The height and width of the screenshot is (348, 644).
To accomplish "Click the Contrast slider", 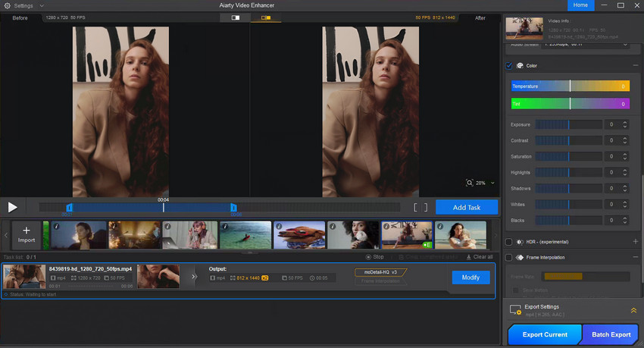I will pyautogui.click(x=568, y=140).
